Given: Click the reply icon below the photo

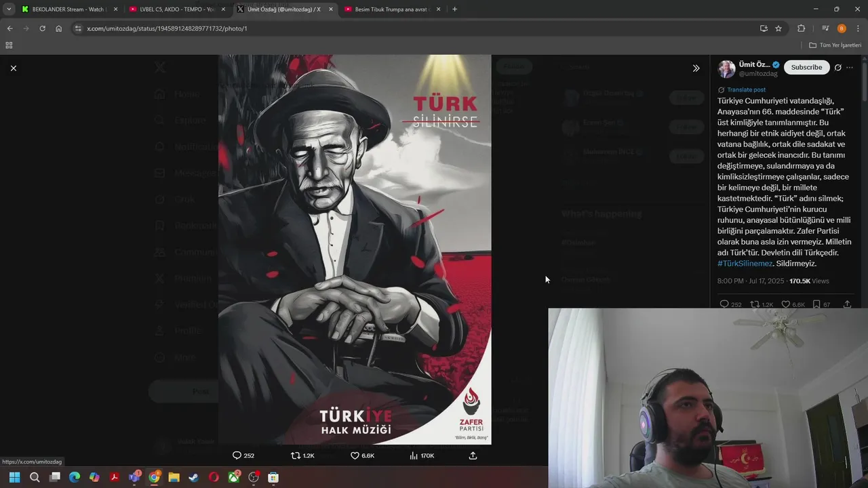Looking at the screenshot, I should (x=237, y=455).
